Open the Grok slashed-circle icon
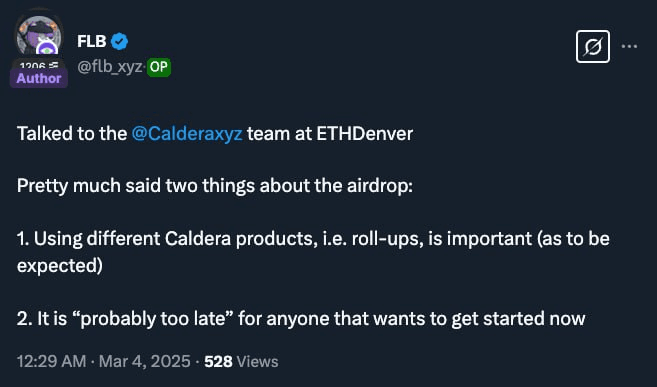This screenshot has width=657, height=387. [x=592, y=46]
